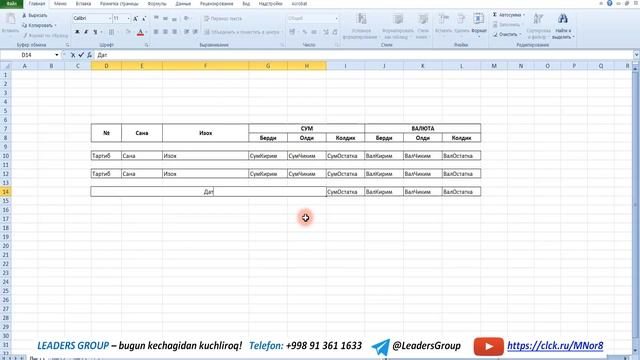Open the Файл tab
The height and width of the screenshot is (360, 640).
(11, 4)
